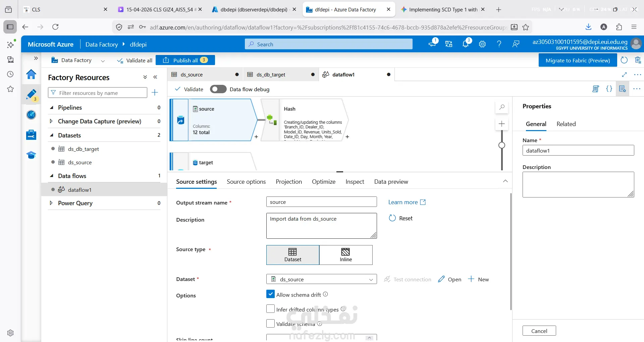Open the Monitor gauge icon
The width and height of the screenshot is (644, 342).
pyautogui.click(x=31, y=115)
